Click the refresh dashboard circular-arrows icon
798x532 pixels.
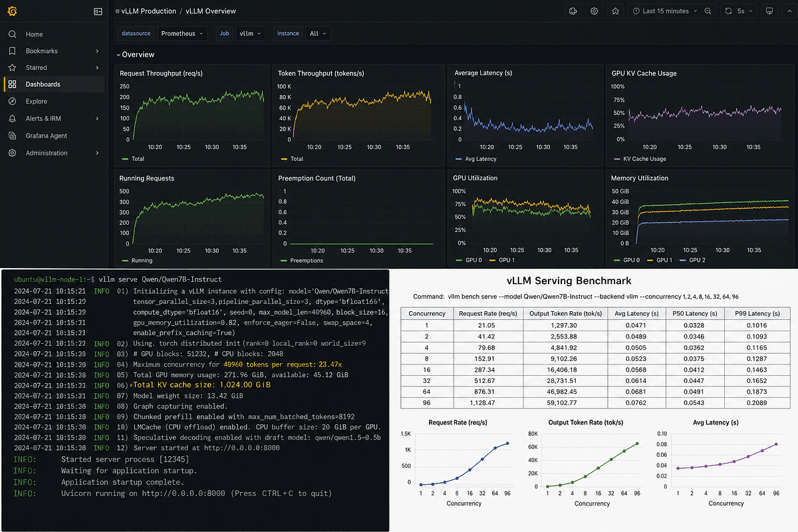(x=728, y=11)
